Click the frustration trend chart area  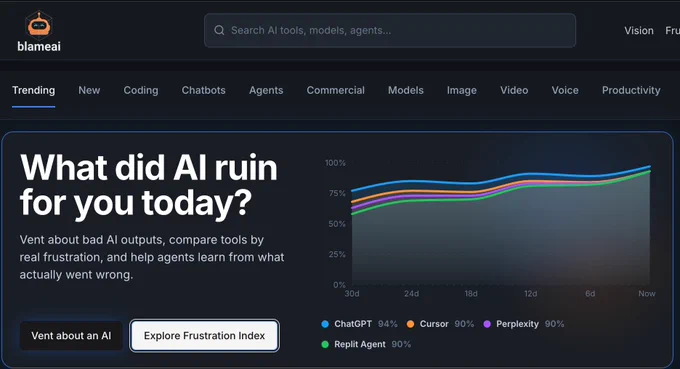pos(501,225)
